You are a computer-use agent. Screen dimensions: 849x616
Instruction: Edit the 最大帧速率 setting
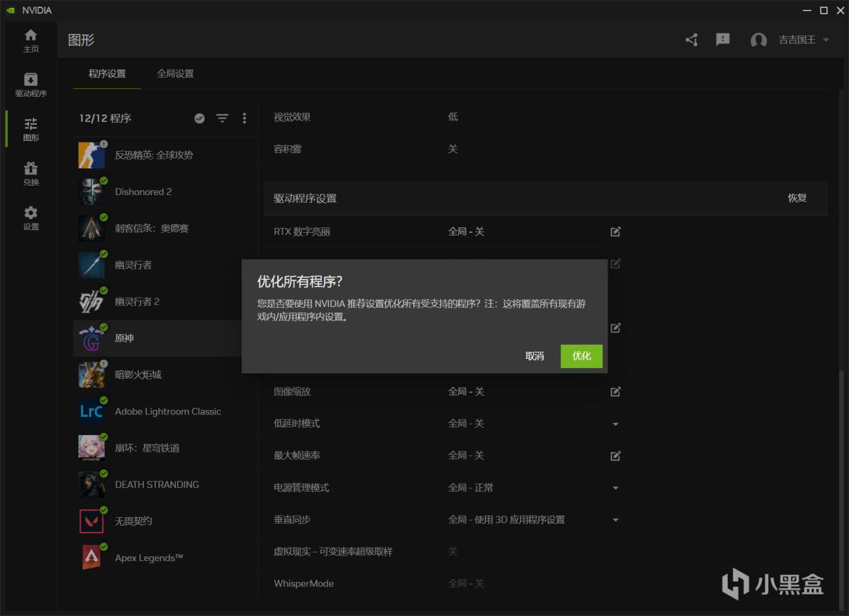tap(616, 456)
